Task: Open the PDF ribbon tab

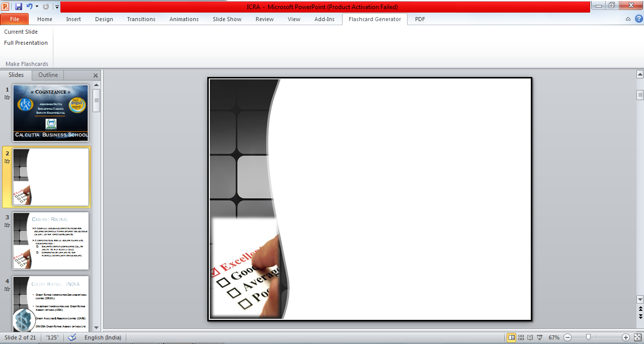Action: [420, 19]
